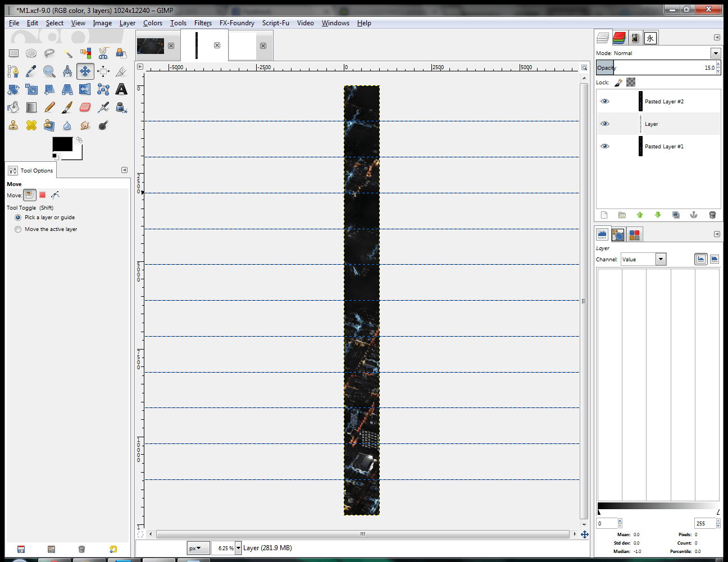Select the Flip tool
This screenshot has width=728, height=562.
[85, 89]
